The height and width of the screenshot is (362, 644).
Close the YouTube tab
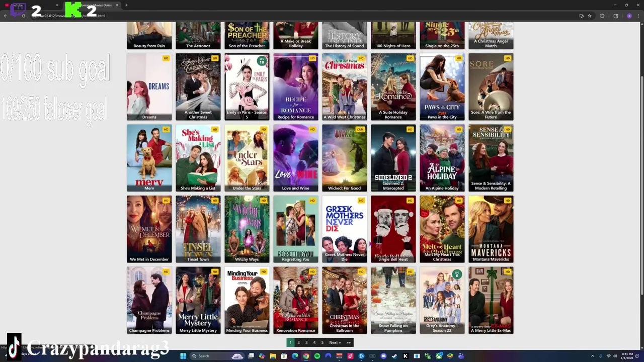coord(57,5)
